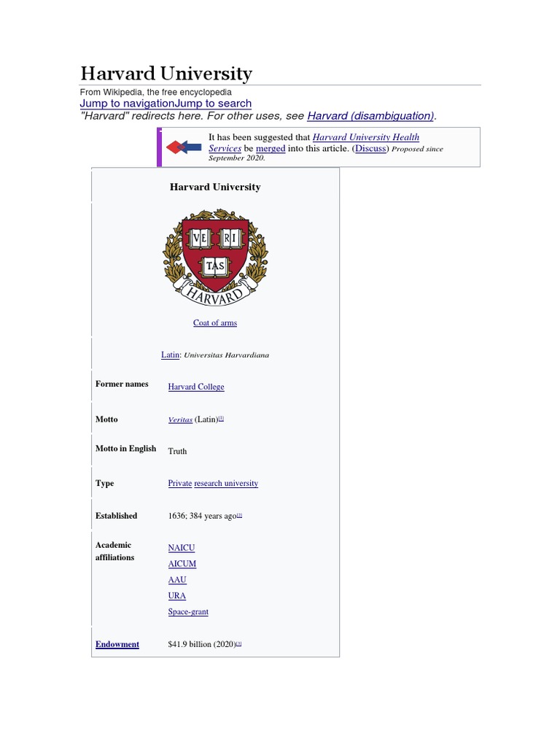The image size is (560, 747).
Task: Open the Harvard College link
Action: pos(195,387)
